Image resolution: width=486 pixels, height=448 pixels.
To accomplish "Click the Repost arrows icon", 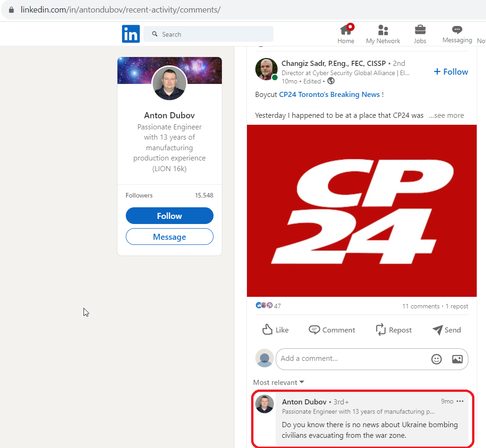I will (x=381, y=330).
